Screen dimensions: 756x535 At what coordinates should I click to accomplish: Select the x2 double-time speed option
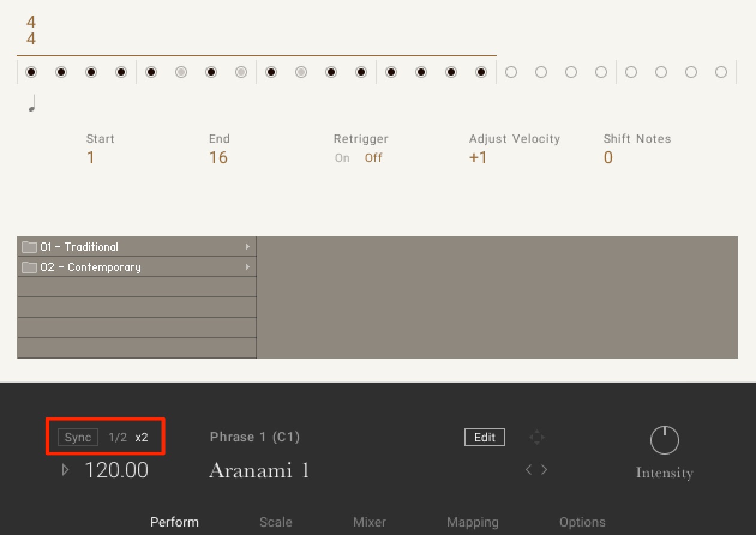coord(142,437)
